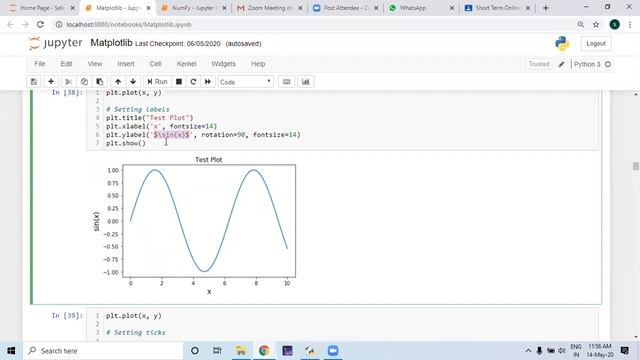
Task: Click the plt.show() code line
Action: (x=126, y=143)
